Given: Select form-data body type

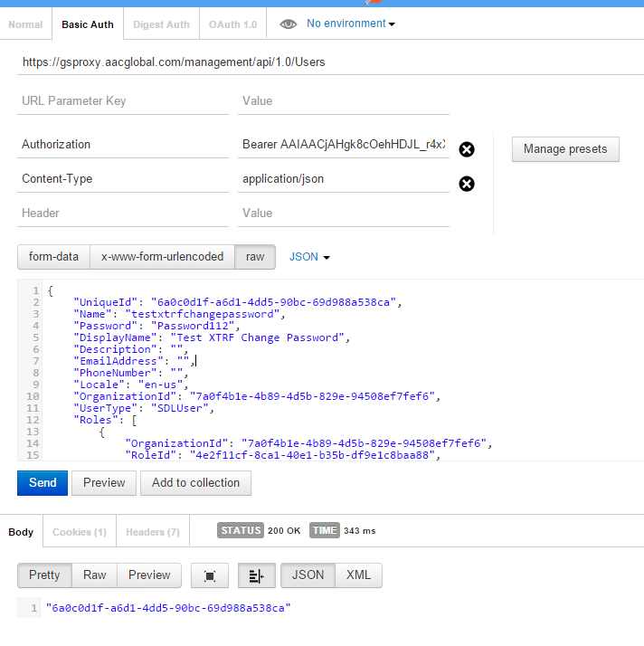Looking at the screenshot, I should click(53, 257).
